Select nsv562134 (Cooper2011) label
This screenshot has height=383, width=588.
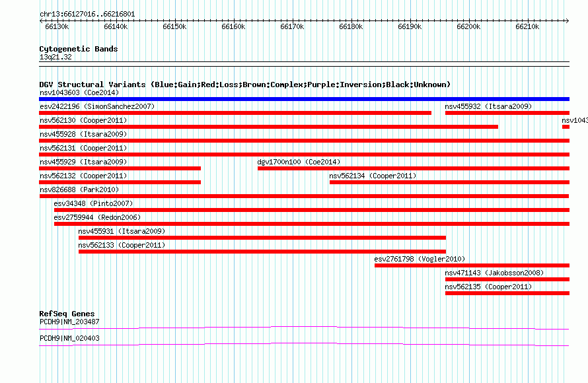[373, 176]
